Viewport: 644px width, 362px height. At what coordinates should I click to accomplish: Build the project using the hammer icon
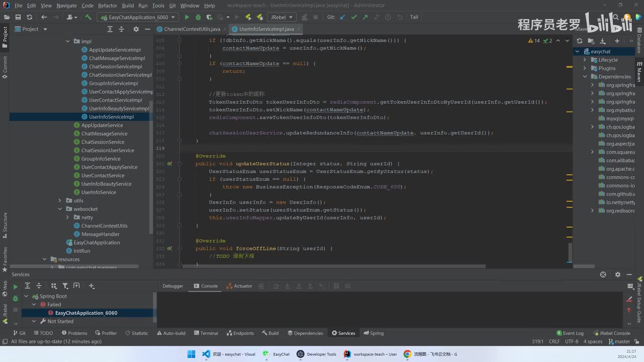coord(89,17)
